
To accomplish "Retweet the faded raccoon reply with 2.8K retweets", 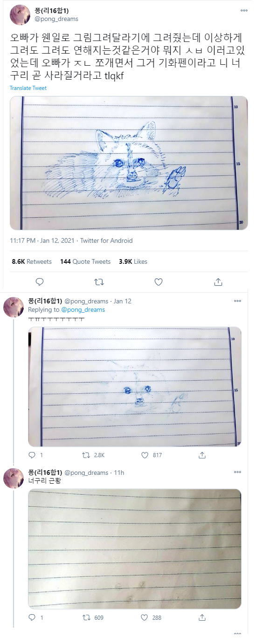I will pyautogui.click(x=93, y=455).
